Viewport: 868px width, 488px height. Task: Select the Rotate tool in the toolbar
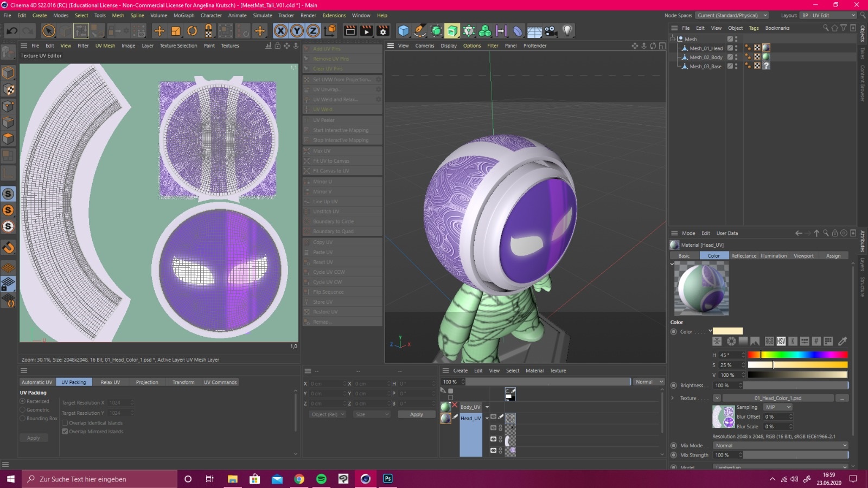(x=192, y=31)
